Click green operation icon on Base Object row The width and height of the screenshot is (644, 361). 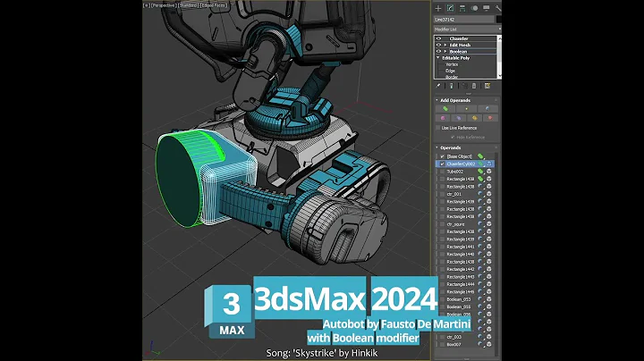tap(480, 156)
